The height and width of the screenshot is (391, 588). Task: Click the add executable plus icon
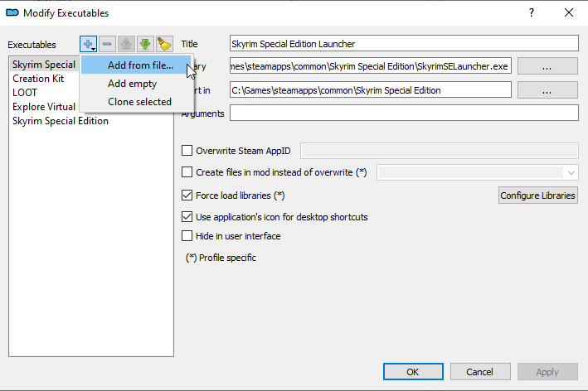point(89,44)
